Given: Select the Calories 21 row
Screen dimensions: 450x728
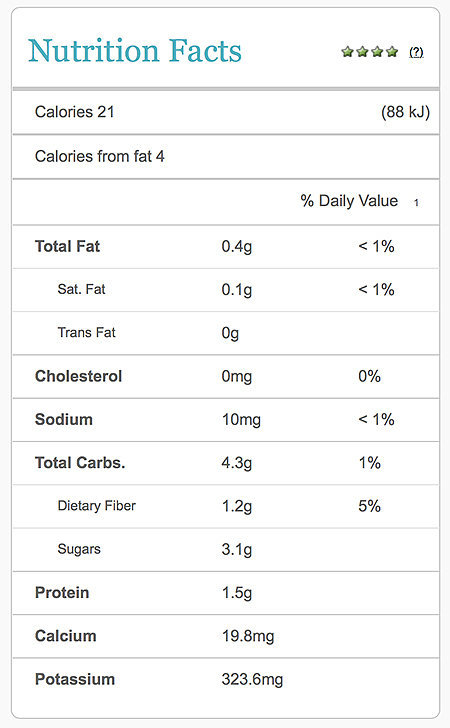Looking at the screenshot, I should (x=226, y=112).
